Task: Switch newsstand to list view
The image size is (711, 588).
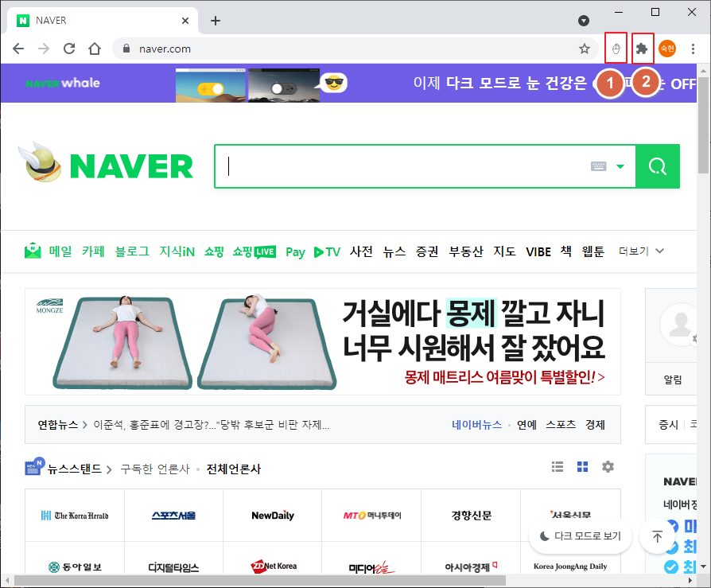Action: (x=558, y=466)
